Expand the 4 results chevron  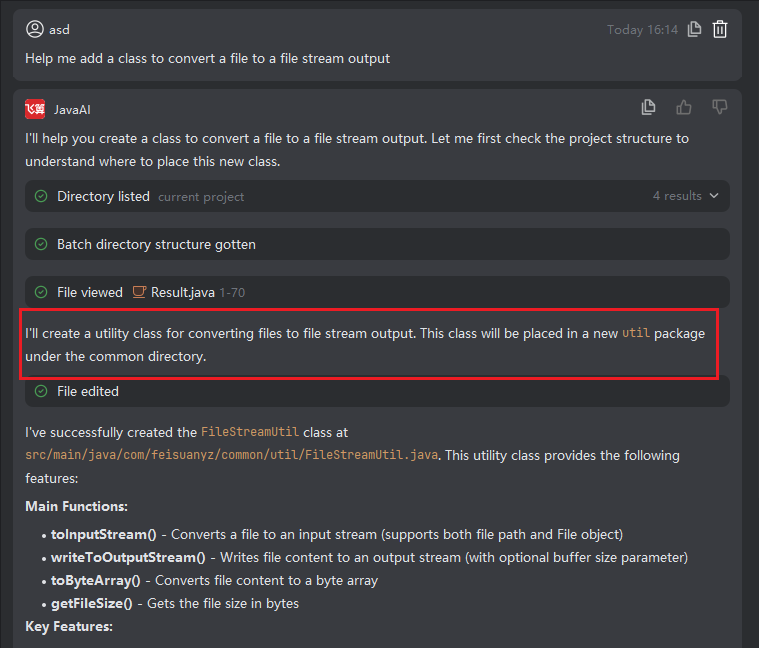(714, 196)
